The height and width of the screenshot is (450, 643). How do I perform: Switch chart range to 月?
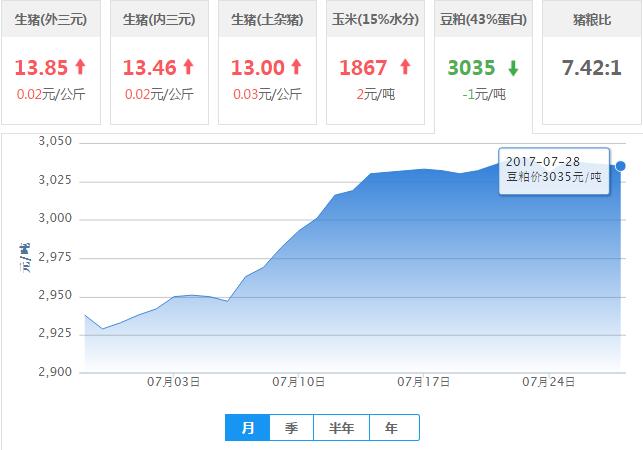coord(248,427)
